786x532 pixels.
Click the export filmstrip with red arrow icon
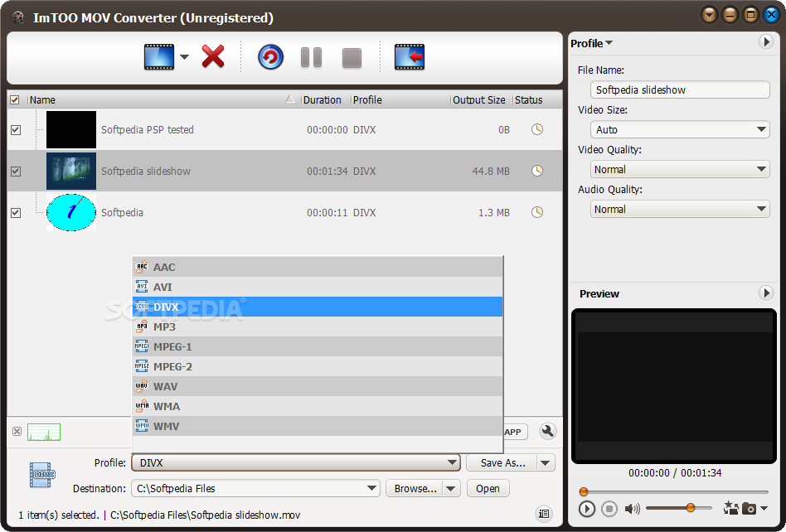pyautogui.click(x=410, y=57)
